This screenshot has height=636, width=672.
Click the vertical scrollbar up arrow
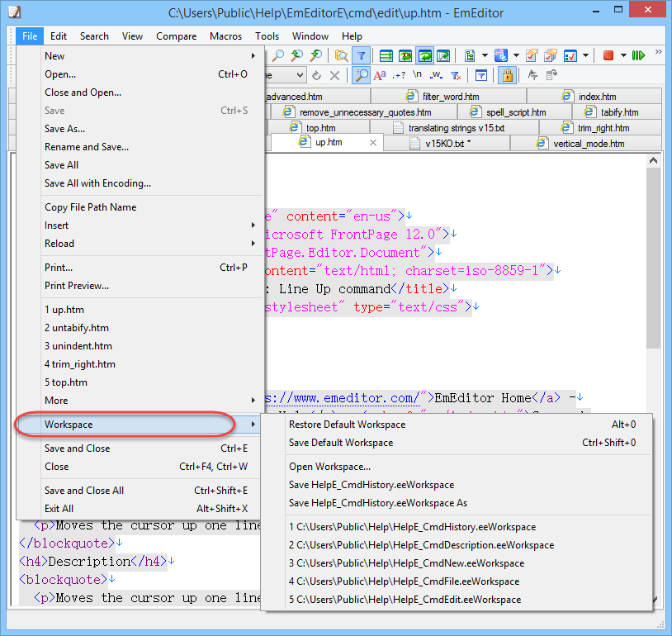coord(653,160)
